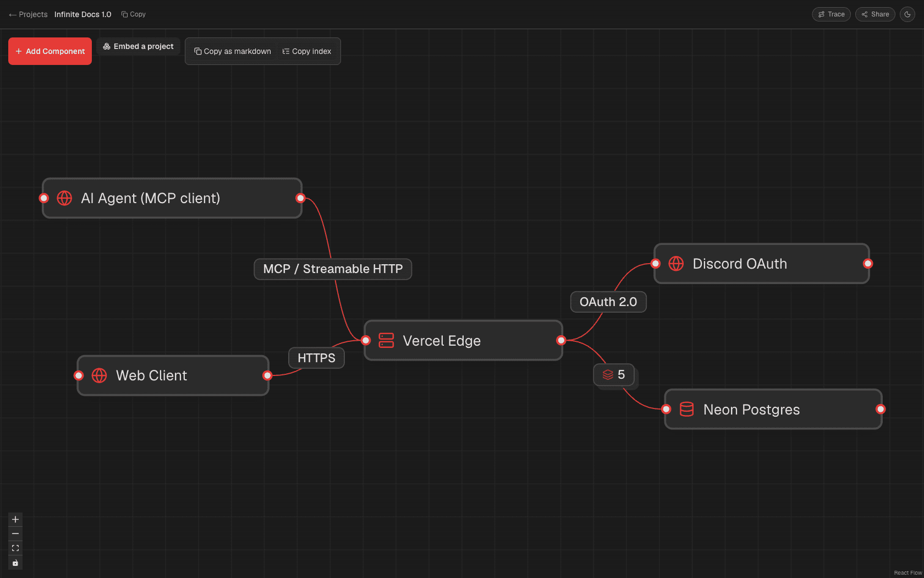The width and height of the screenshot is (924, 578).
Task: Click the stacked layers 5 edge badge
Action: (x=614, y=375)
